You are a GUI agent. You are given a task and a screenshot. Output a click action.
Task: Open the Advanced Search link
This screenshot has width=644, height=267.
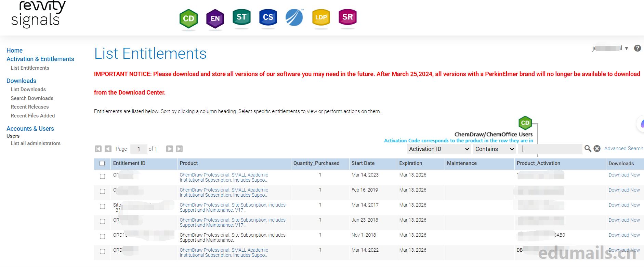point(623,149)
